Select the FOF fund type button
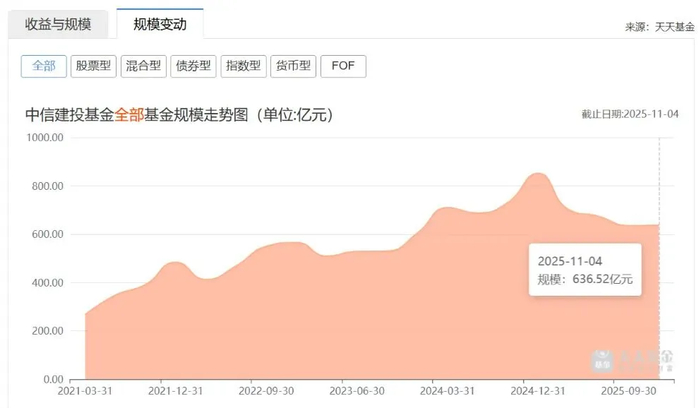 point(343,66)
